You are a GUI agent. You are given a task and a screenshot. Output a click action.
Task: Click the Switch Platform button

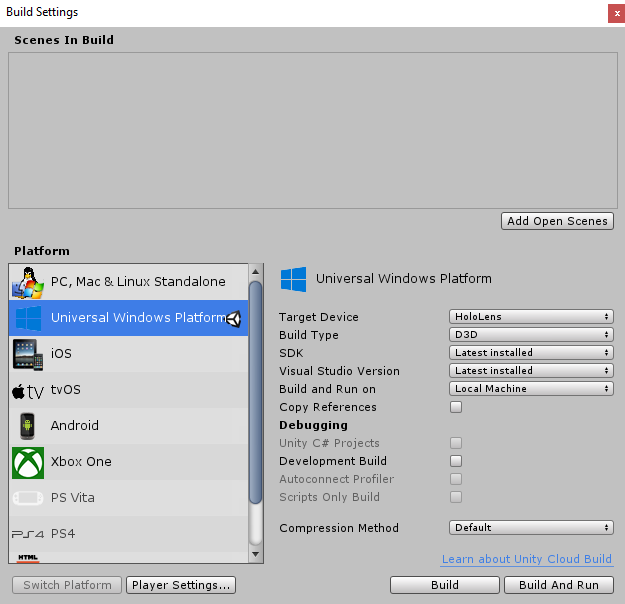[x=67, y=585]
